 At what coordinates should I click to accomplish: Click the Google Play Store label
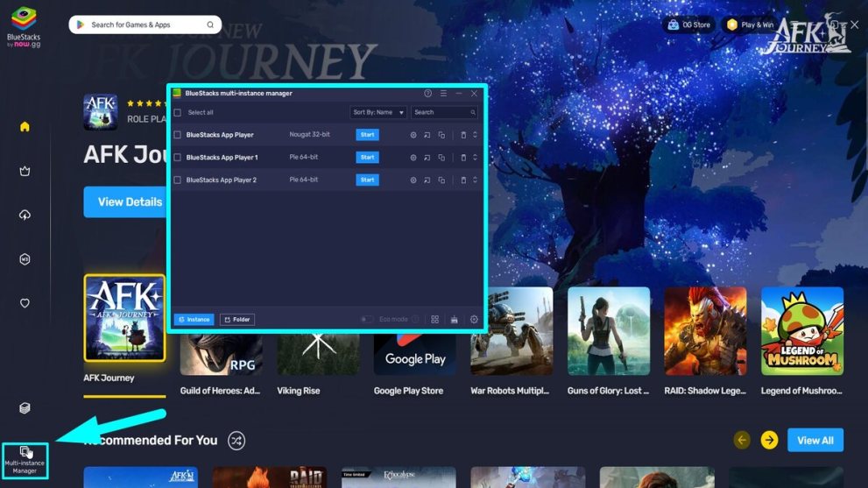coord(408,391)
